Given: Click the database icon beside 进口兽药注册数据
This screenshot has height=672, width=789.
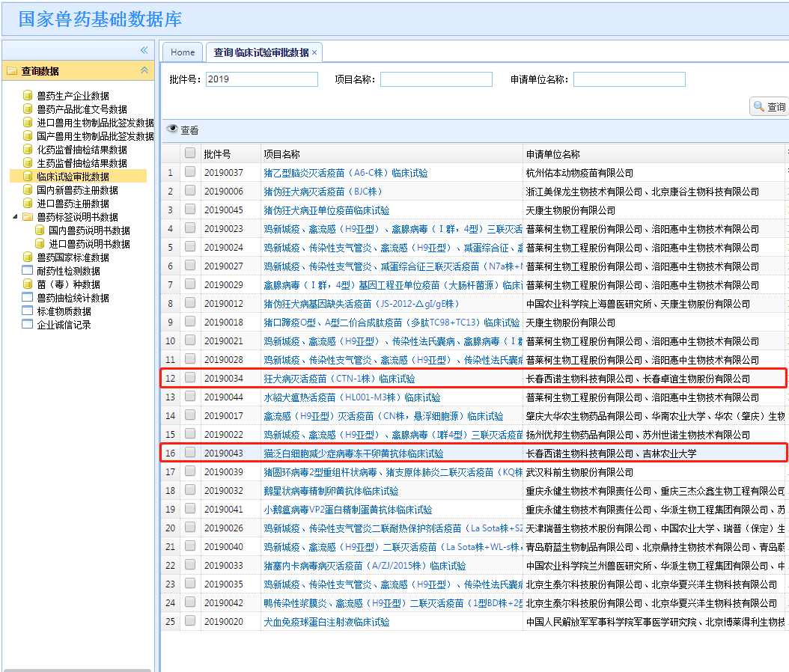Looking at the screenshot, I should (x=28, y=204).
